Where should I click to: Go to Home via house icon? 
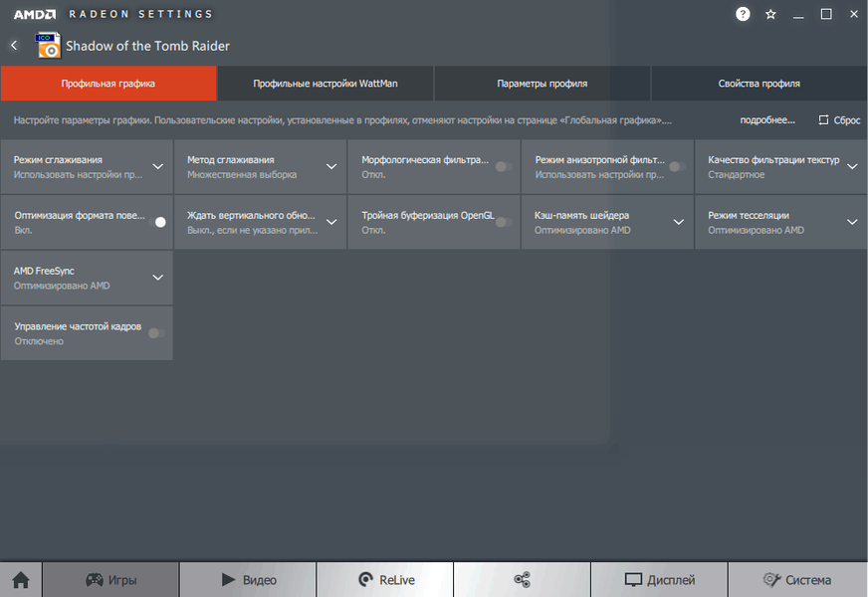point(21,580)
